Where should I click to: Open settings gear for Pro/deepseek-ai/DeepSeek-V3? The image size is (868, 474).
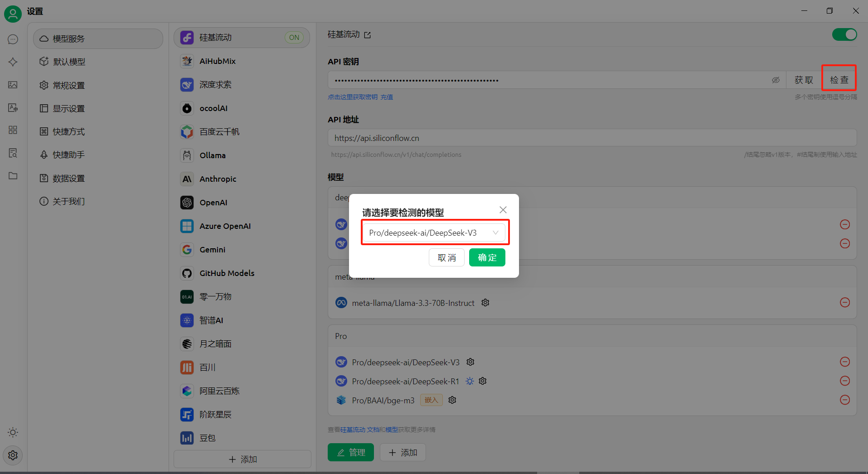pyautogui.click(x=470, y=362)
